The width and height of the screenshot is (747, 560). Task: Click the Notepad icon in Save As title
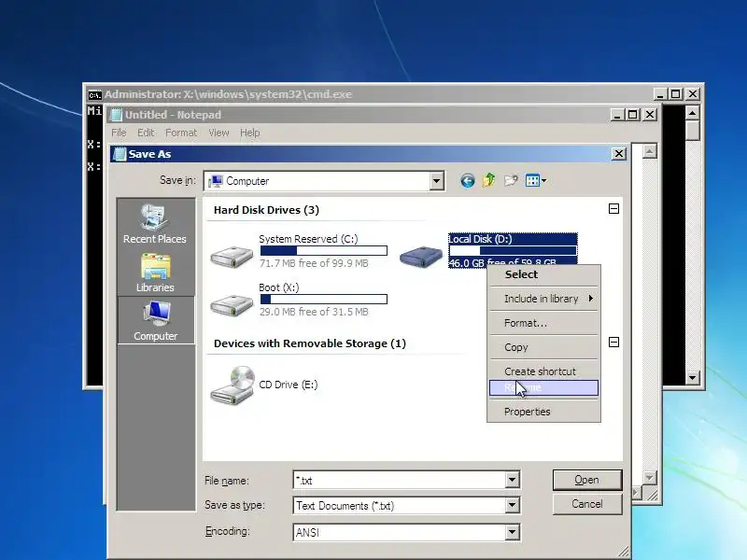point(120,154)
